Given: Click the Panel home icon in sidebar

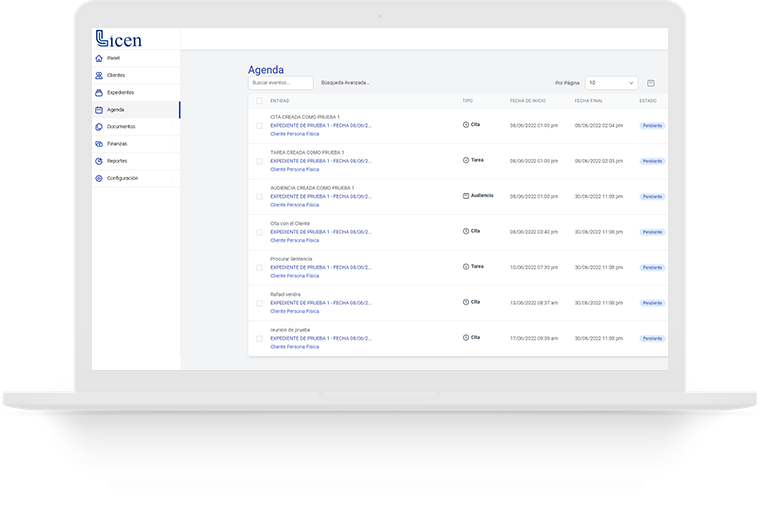Looking at the screenshot, I should point(98,58).
